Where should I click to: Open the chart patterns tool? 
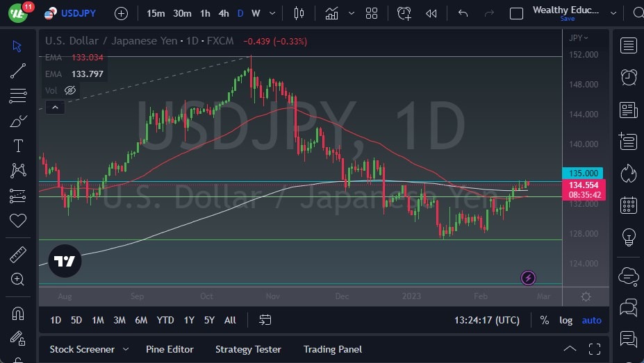[x=17, y=171]
